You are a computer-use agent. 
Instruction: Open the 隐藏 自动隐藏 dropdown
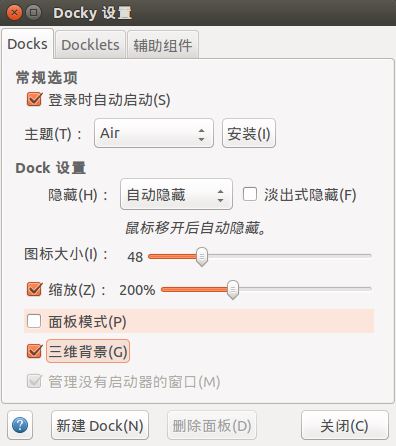pyautogui.click(x=176, y=194)
